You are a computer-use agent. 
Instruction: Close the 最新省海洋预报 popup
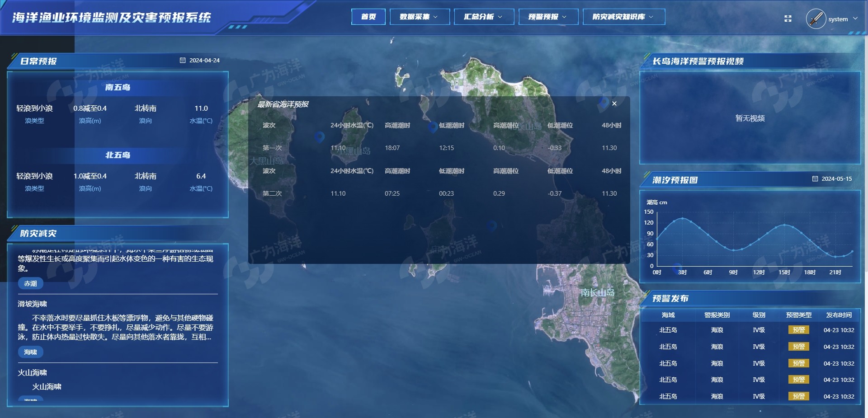tap(614, 103)
